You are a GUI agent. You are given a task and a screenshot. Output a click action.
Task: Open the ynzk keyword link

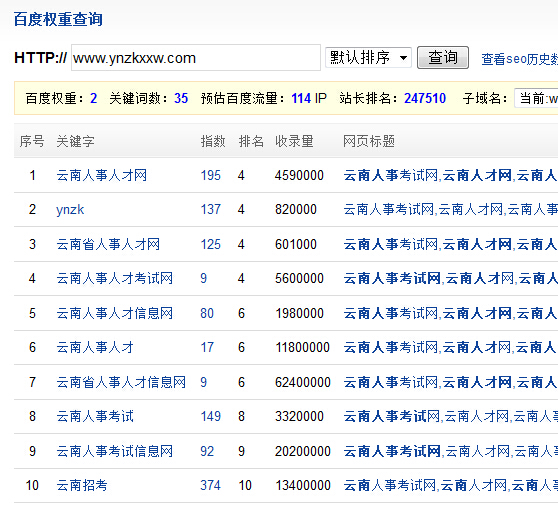tap(70, 210)
